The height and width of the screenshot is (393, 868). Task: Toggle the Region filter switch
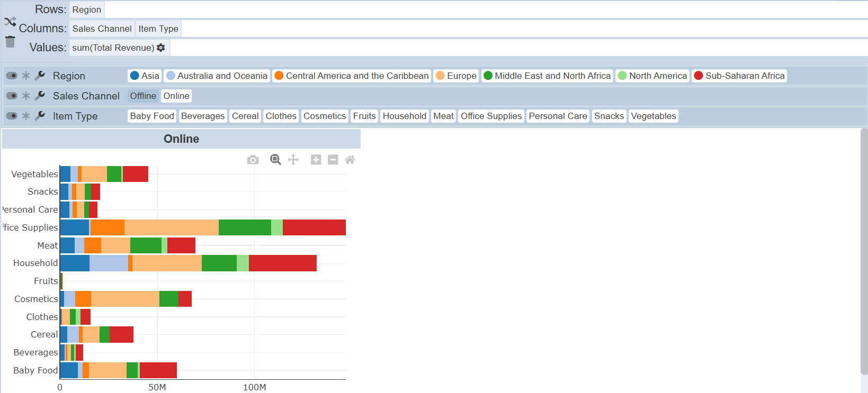[x=12, y=76]
